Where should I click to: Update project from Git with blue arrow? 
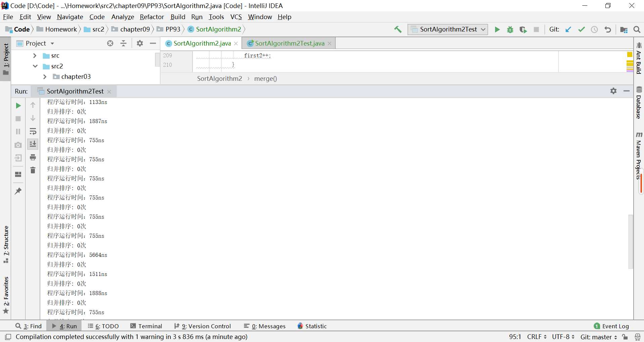coord(568,30)
